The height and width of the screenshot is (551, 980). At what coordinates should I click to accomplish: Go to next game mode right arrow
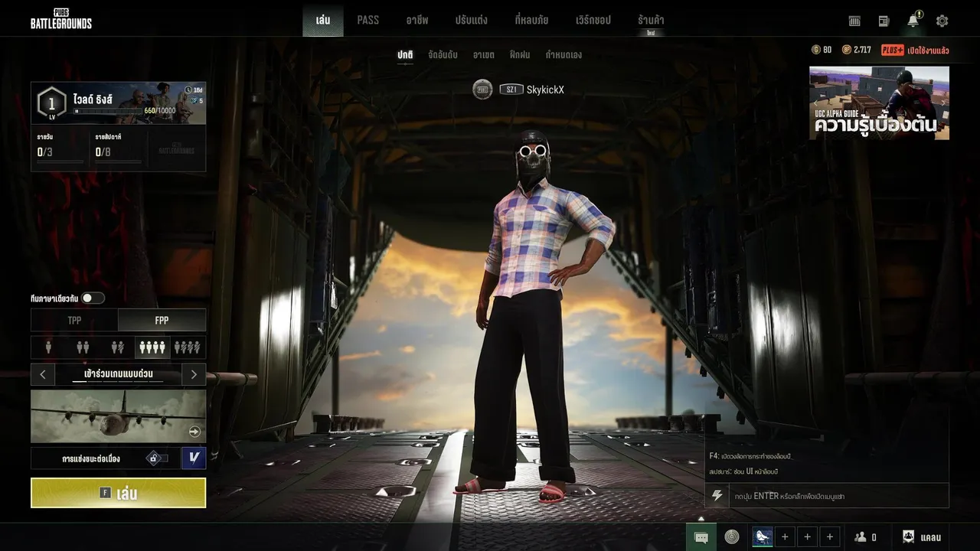194,374
